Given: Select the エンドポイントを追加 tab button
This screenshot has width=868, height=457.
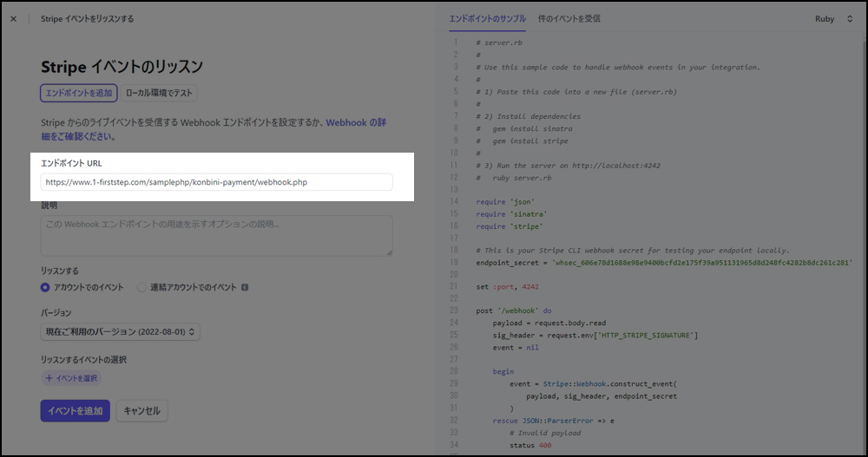Looking at the screenshot, I should pyautogui.click(x=79, y=93).
